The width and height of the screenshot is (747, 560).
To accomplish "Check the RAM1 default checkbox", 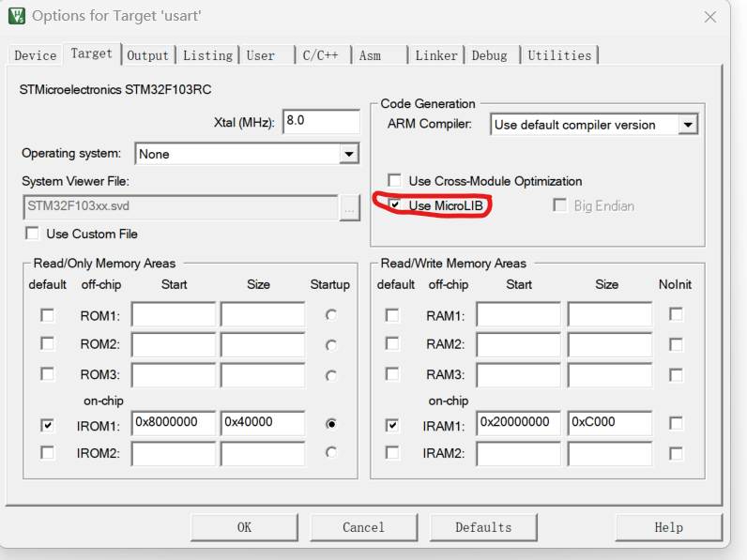I will [x=392, y=315].
